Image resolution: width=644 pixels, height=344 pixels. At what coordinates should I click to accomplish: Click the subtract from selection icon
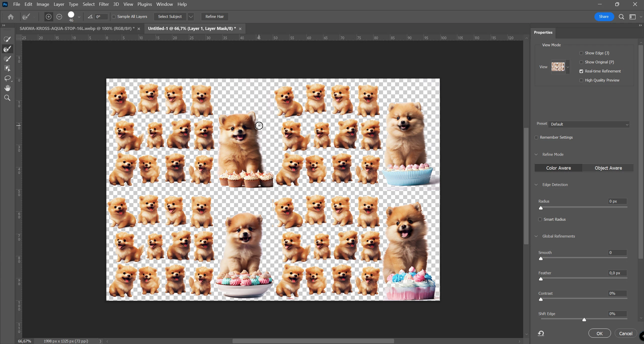point(59,17)
